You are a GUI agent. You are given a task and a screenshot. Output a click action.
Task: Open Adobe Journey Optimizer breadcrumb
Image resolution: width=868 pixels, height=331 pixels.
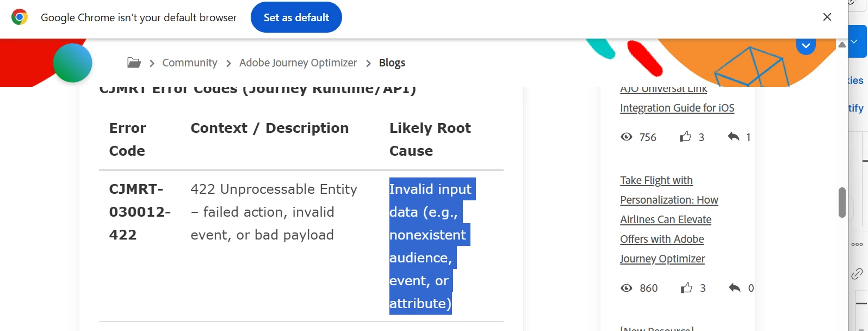[x=298, y=63]
